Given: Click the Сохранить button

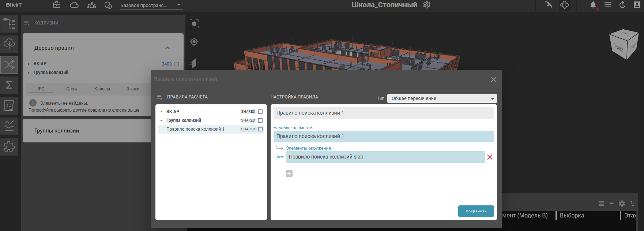Looking at the screenshot, I should pyautogui.click(x=476, y=211).
